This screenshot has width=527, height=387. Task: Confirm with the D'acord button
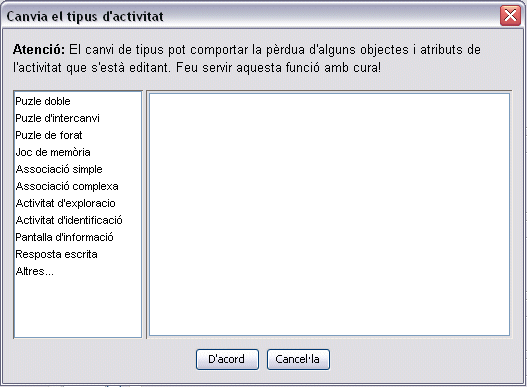[227, 359]
